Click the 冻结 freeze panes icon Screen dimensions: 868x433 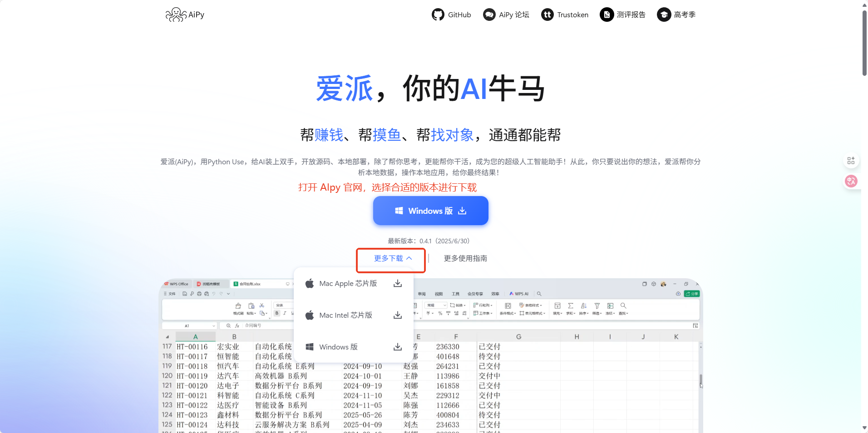point(610,306)
